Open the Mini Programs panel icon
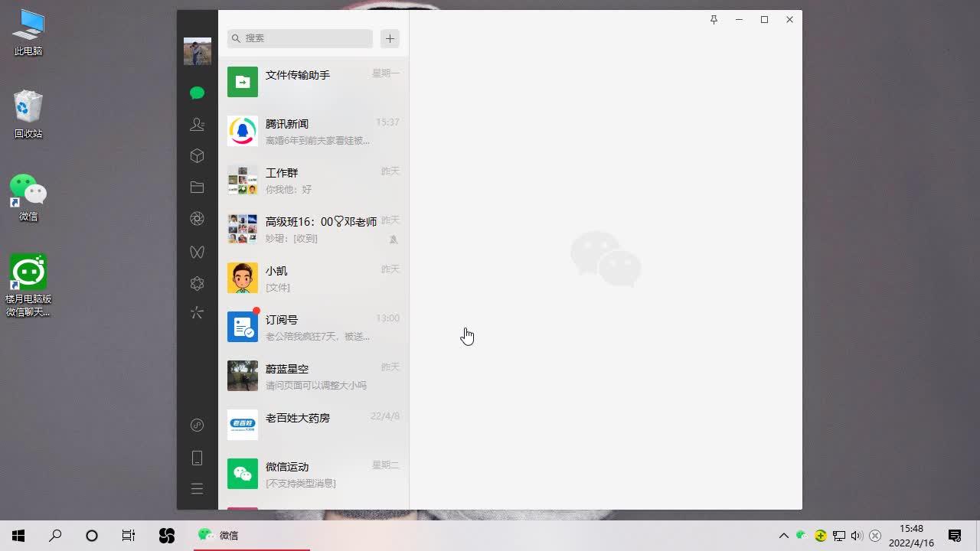The width and height of the screenshot is (980, 551). click(197, 425)
